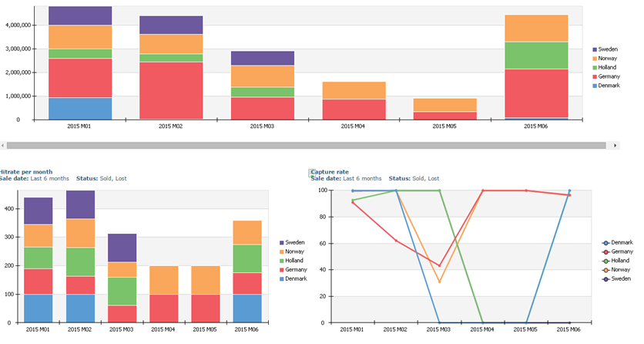Select Holland green segment in Hitrate 2015 M06
The image size is (644, 344).
pyautogui.click(x=247, y=258)
